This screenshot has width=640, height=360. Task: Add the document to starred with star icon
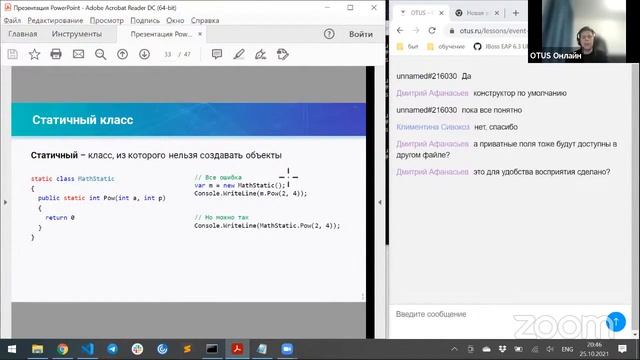[x=34, y=54]
